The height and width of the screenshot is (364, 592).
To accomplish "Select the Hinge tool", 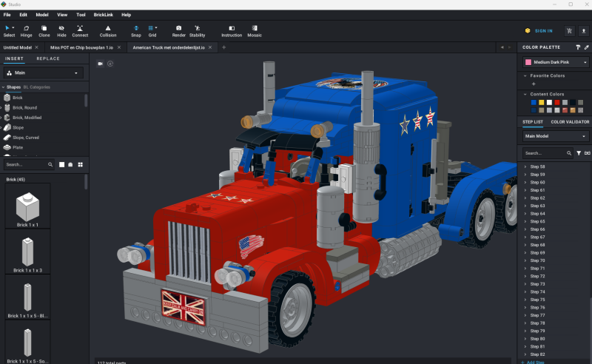I will [27, 30].
